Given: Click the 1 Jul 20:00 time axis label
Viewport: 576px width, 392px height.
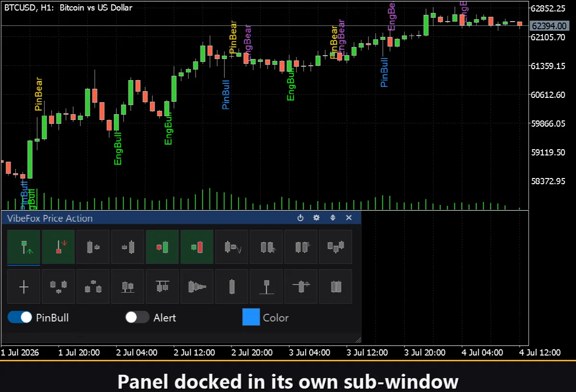Looking at the screenshot, I should [79, 353].
